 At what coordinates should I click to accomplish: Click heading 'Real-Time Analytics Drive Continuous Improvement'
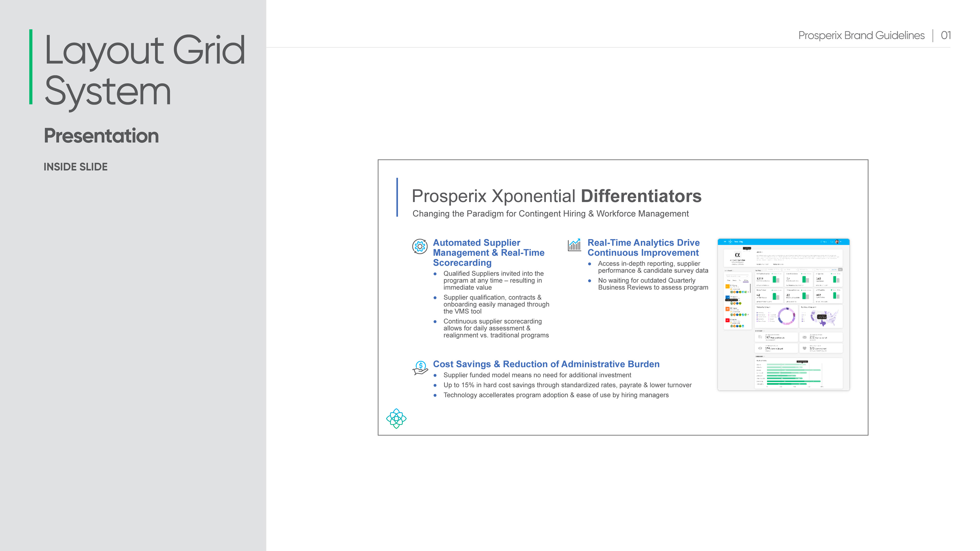(643, 247)
